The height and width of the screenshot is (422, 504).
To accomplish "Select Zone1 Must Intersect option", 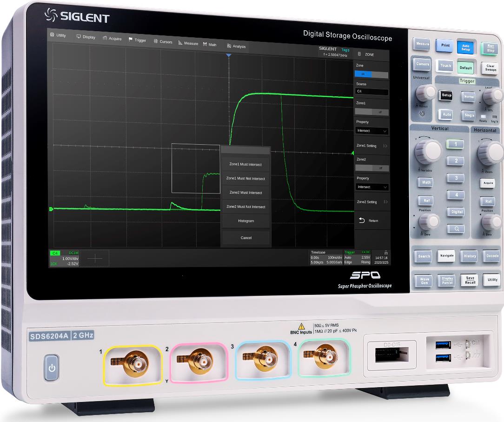I will click(245, 164).
